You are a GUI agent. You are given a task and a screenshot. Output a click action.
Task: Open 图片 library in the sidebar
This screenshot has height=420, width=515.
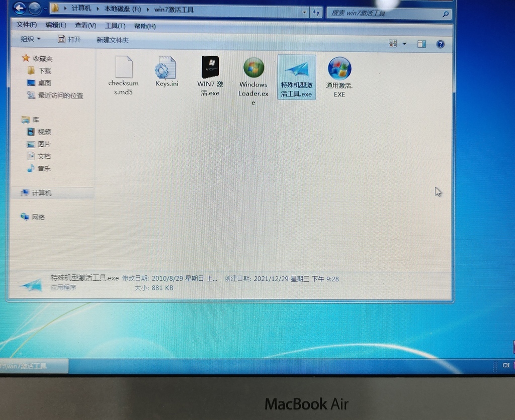point(39,144)
